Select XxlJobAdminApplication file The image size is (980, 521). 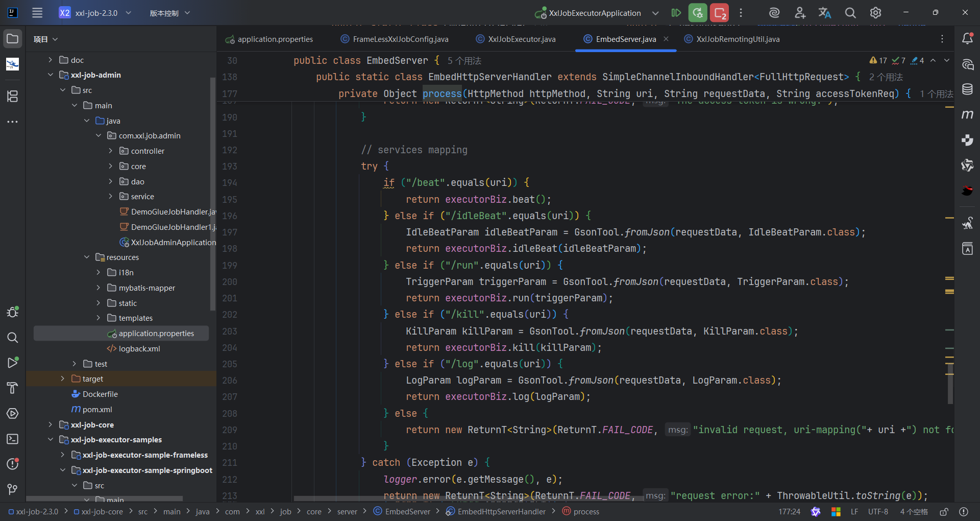coord(167,243)
